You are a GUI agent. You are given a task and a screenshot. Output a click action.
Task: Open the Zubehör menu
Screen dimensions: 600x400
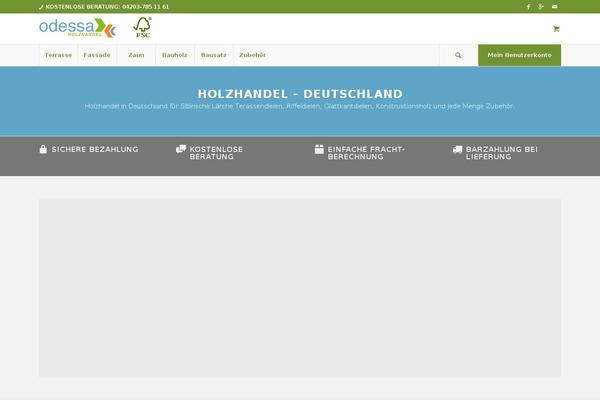[253, 55]
